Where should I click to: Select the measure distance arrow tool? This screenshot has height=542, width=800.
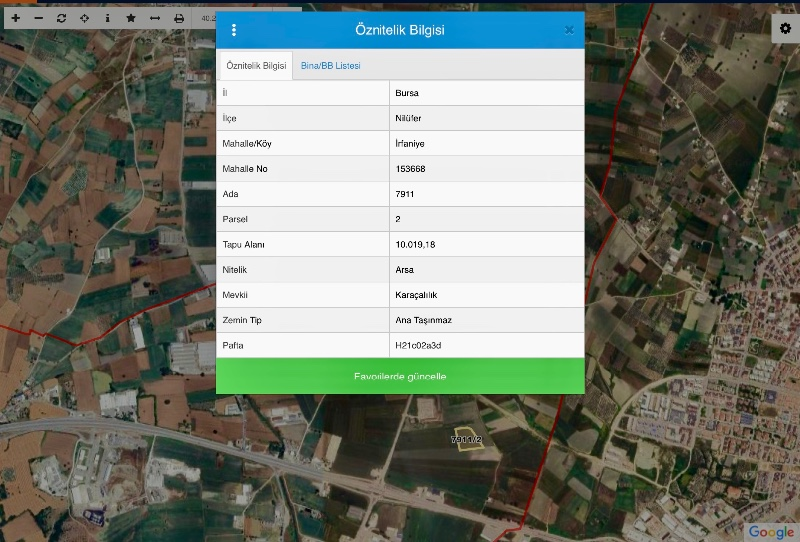click(155, 18)
